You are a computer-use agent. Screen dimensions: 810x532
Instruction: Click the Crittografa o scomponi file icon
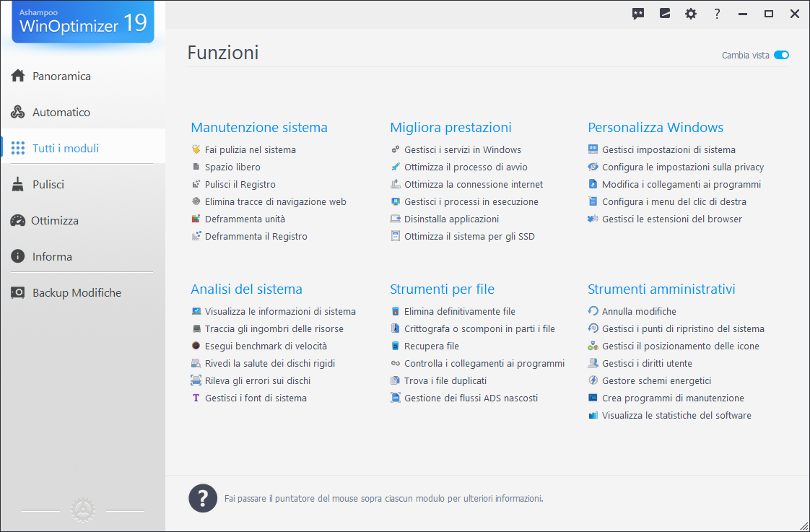pyautogui.click(x=395, y=329)
